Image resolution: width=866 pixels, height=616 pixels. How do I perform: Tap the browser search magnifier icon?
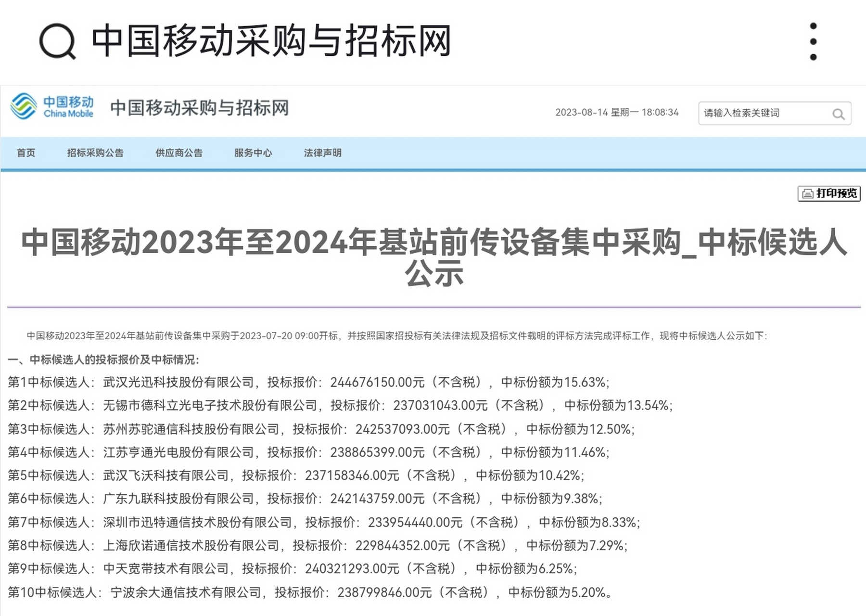coord(58,41)
